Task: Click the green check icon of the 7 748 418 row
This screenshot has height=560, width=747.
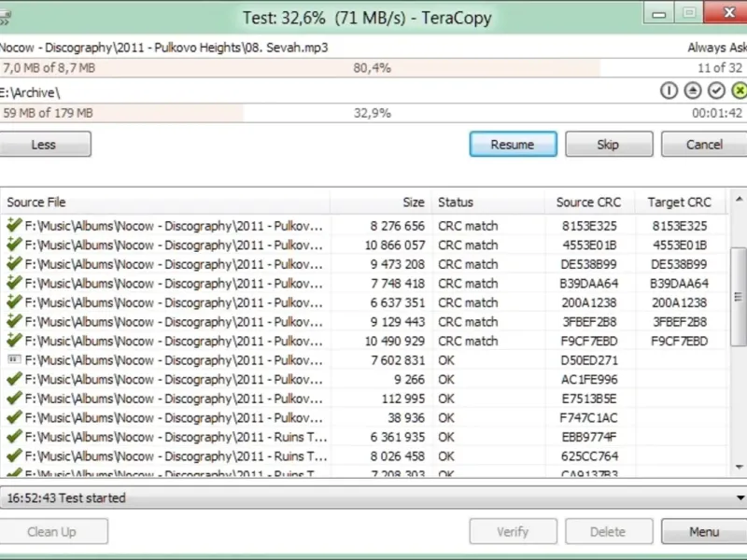Action: 14,283
